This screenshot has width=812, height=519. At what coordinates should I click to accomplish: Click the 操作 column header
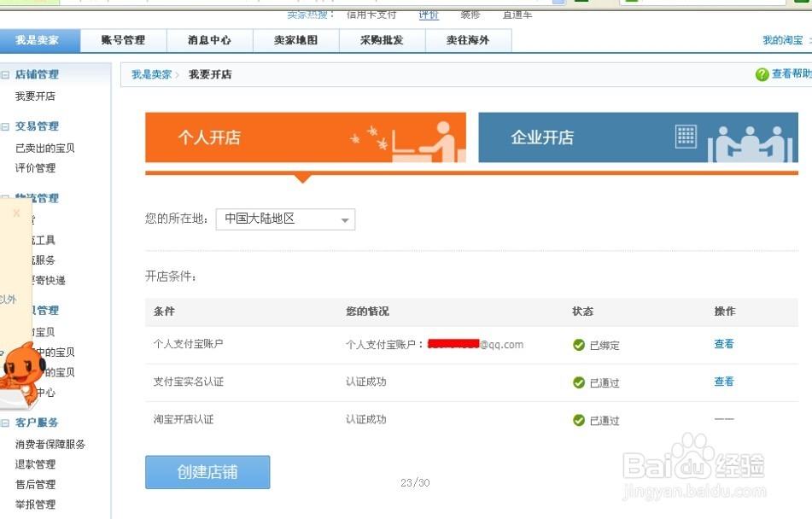pos(725,312)
